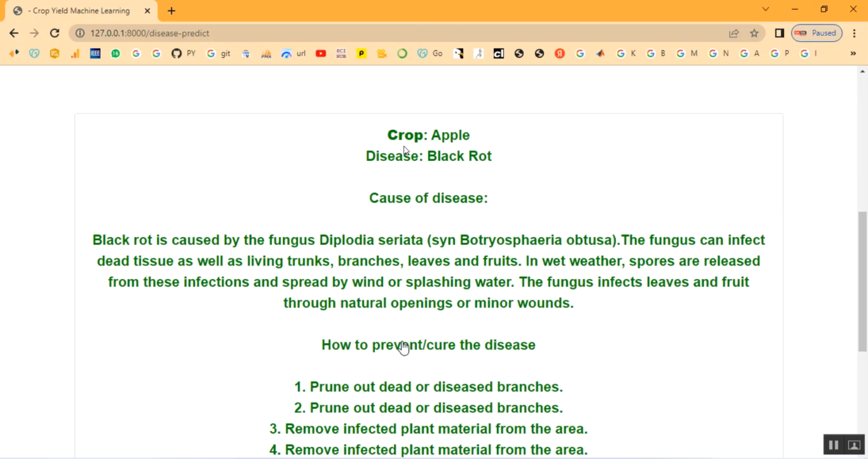Open the Google P bookmark

779,53
